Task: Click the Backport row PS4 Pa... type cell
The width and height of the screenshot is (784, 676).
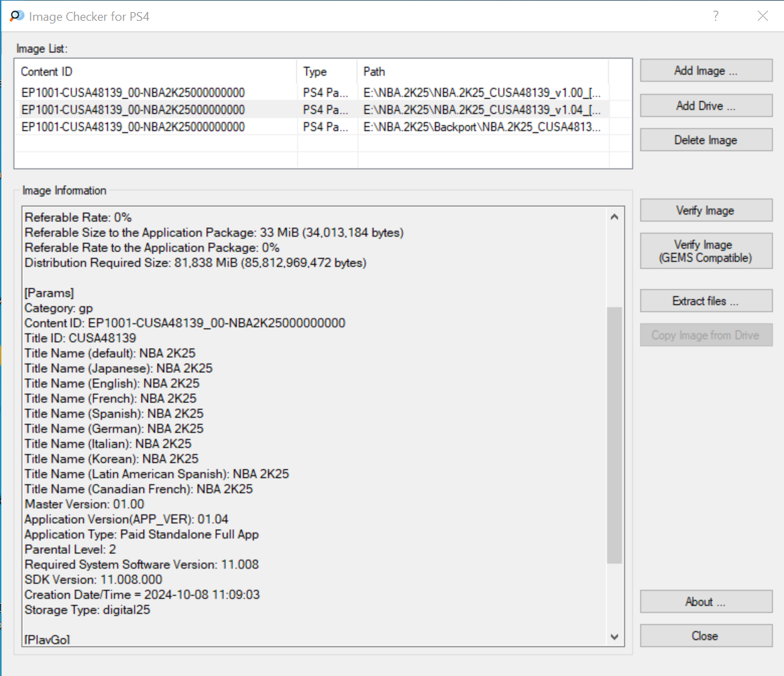Action: point(326,127)
